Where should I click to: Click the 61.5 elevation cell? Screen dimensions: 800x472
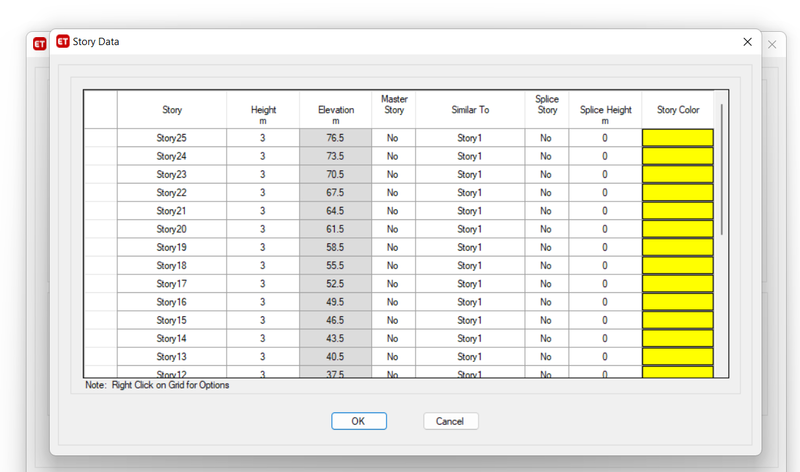(336, 229)
